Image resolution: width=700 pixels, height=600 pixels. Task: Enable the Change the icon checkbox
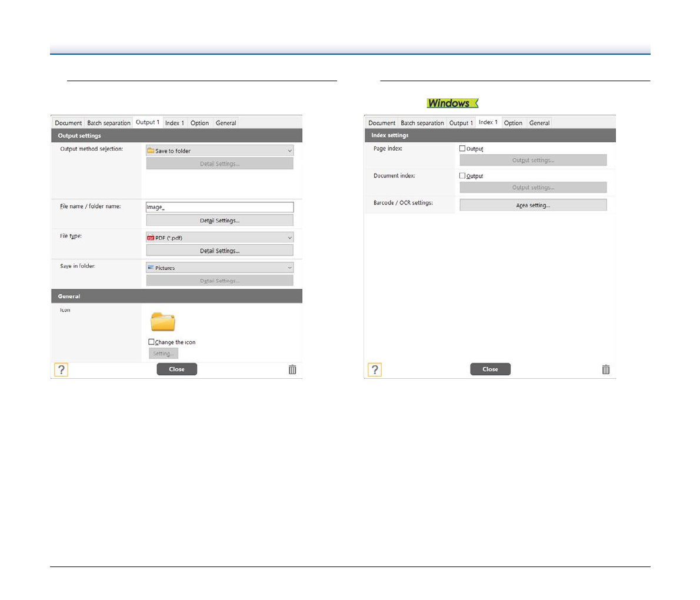[x=152, y=342]
